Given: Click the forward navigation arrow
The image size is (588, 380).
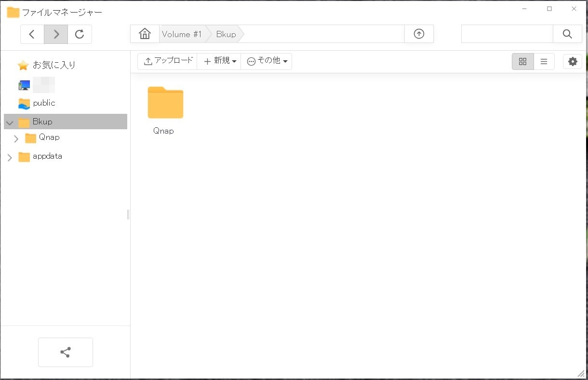Looking at the screenshot, I should 56,34.
